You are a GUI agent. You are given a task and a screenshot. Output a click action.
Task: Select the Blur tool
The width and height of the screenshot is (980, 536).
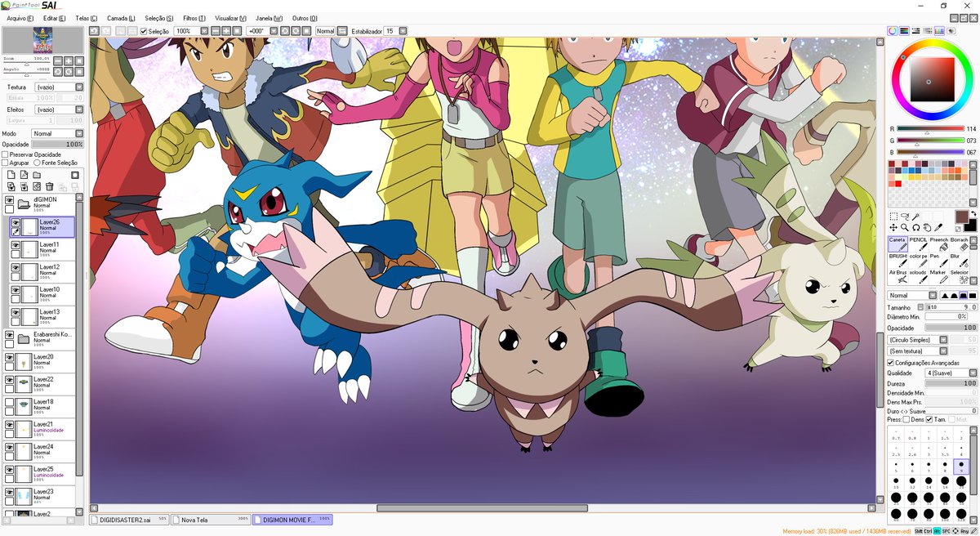coord(959,260)
